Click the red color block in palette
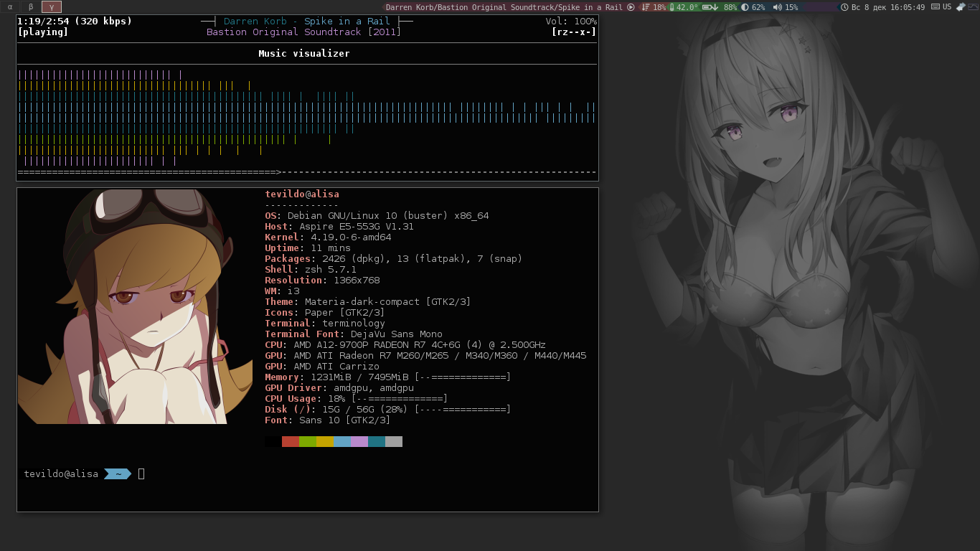Image resolution: width=980 pixels, height=551 pixels. point(291,442)
